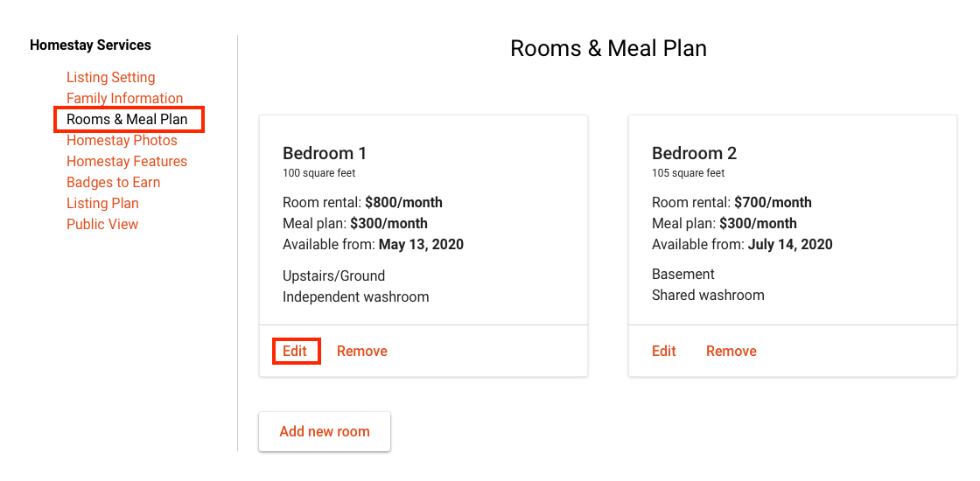Click the Badges to Earn link
Viewport: 980px width, 481px height.
point(113,183)
